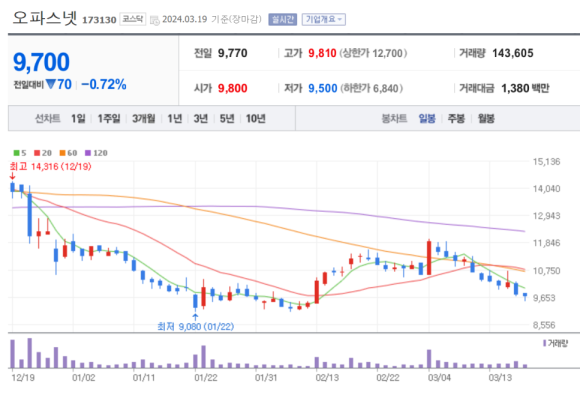This screenshot has width=580, height=395.
Task: Click the 시가 value 9,800
Action: pos(232,88)
